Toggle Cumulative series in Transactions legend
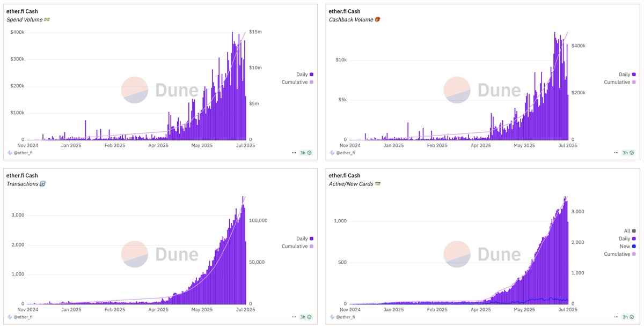Viewport: 644px width, 328px height. [297, 247]
